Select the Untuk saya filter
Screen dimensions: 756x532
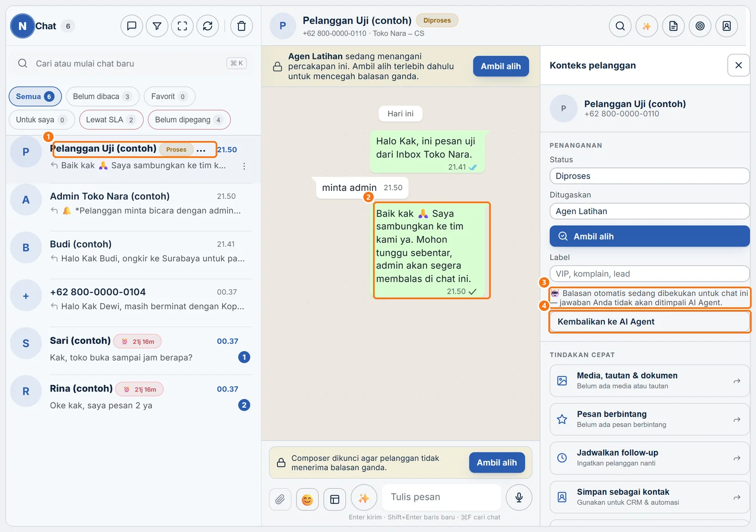[x=42, y=120]
